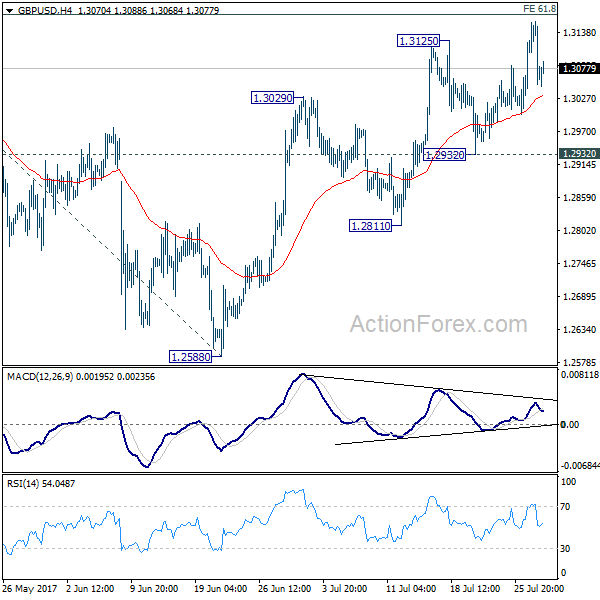Image resolution: width=600 pixels, height=600 pixels.
Task: Select the 1.30290 price label
Action: 272,98
